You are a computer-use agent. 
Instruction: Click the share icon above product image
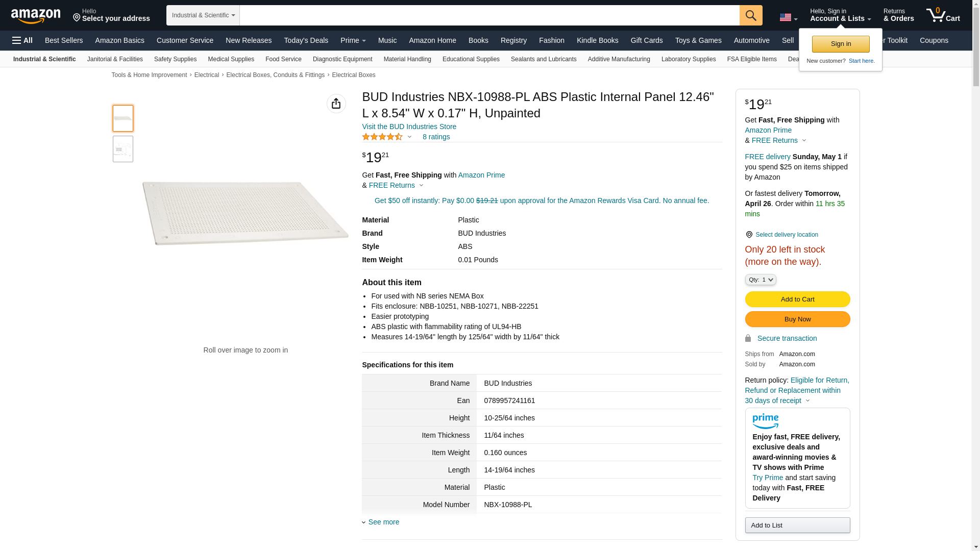point(336,104)
